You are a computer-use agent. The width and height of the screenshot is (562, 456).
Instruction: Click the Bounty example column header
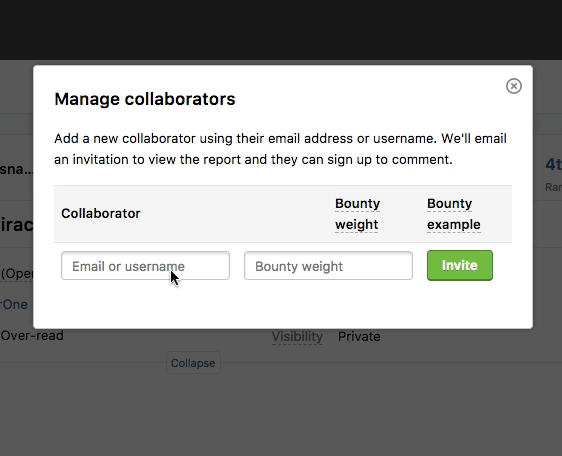(453, 214)
